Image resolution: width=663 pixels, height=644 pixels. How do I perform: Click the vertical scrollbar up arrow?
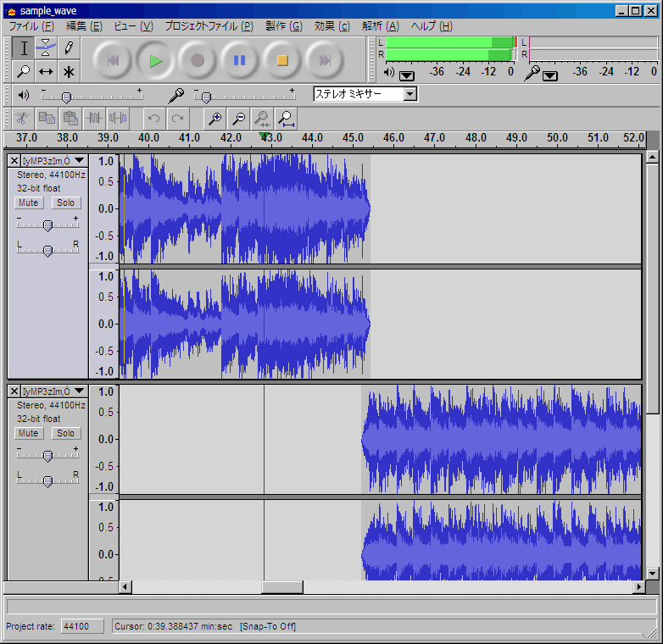tap(653, 158)
